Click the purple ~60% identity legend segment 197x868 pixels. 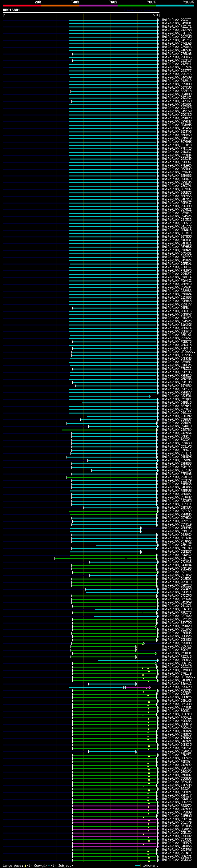98,6
